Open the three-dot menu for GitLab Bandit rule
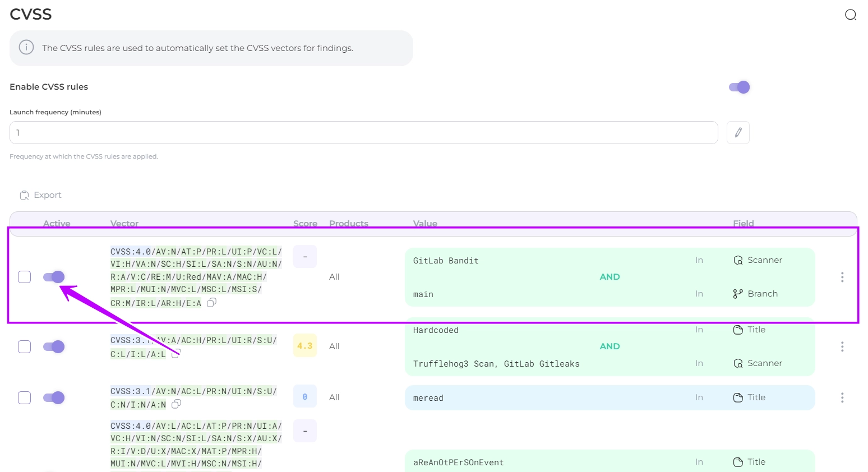Image resolution: width=868 pixels, height=472 pixels. [842, 277]
